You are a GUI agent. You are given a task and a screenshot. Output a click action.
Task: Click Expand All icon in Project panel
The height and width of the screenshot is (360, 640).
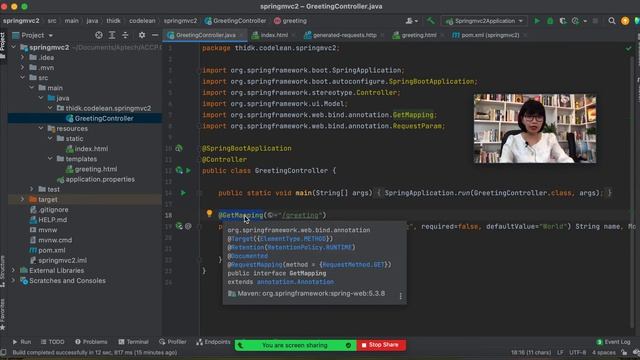point(112,35)
